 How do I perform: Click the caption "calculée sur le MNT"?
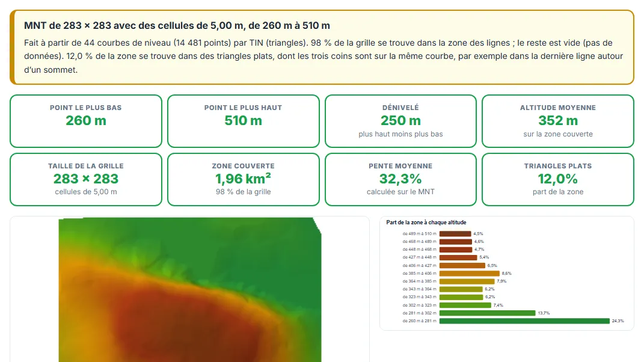click(x=400, y=192)
